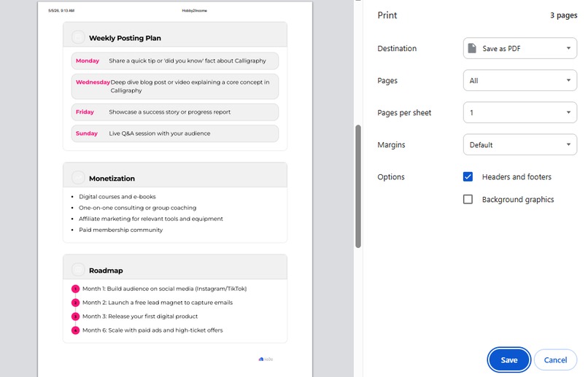Click 'Affiliate marketing for relevant tools' bullet
This screenshot has height=377, width=588.
tap(151, 219)
